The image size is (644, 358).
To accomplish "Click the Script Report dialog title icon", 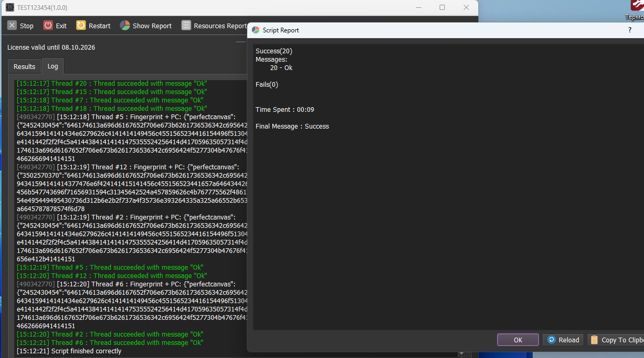I will pos(256,30).
